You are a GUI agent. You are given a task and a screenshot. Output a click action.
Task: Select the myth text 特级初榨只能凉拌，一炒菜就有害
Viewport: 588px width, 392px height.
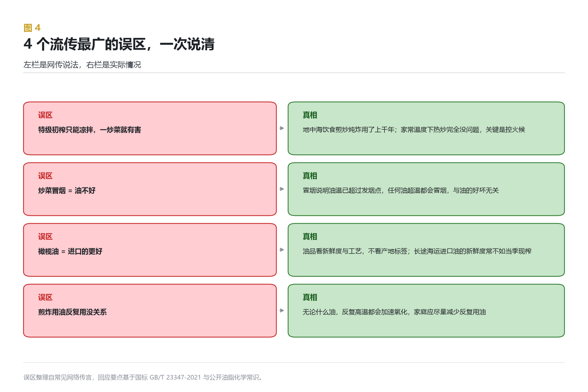pos(90,130)
